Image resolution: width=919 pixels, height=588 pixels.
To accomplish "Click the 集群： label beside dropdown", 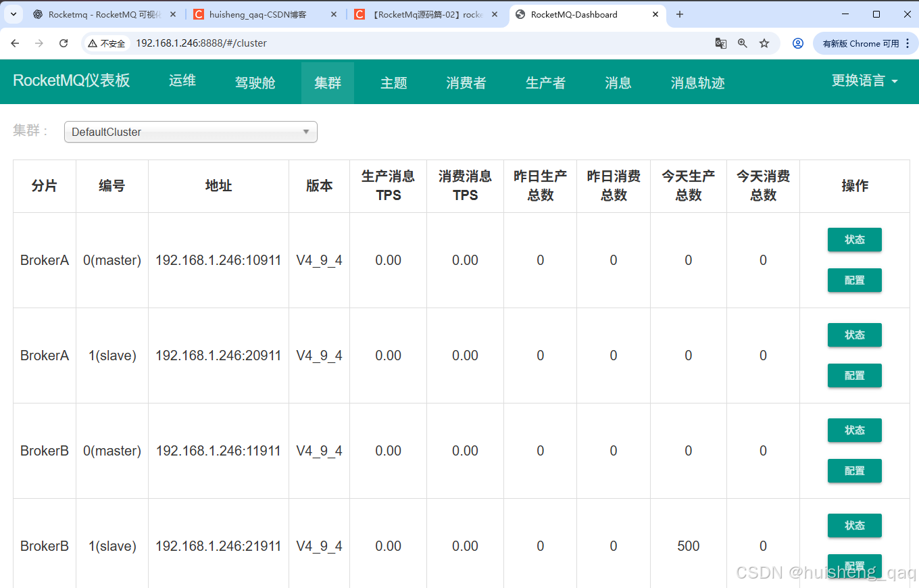I will [x=31, y=131].
